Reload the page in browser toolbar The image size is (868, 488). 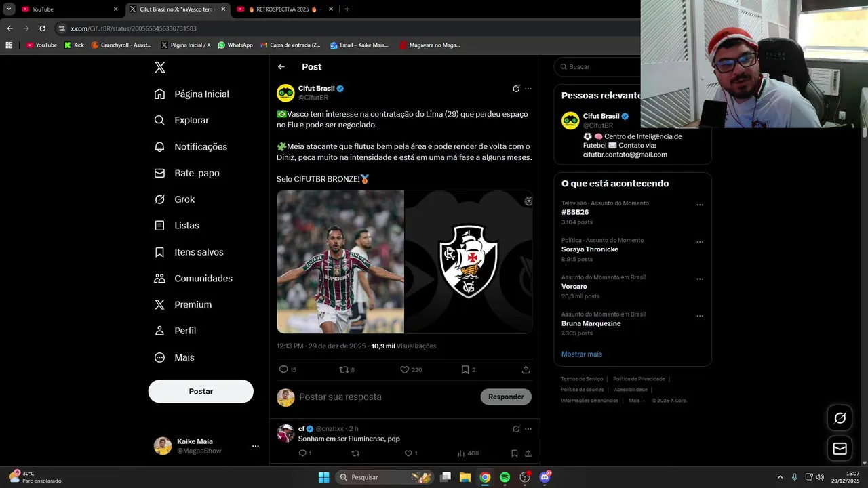pyautogui.click(x=42, y=28)
